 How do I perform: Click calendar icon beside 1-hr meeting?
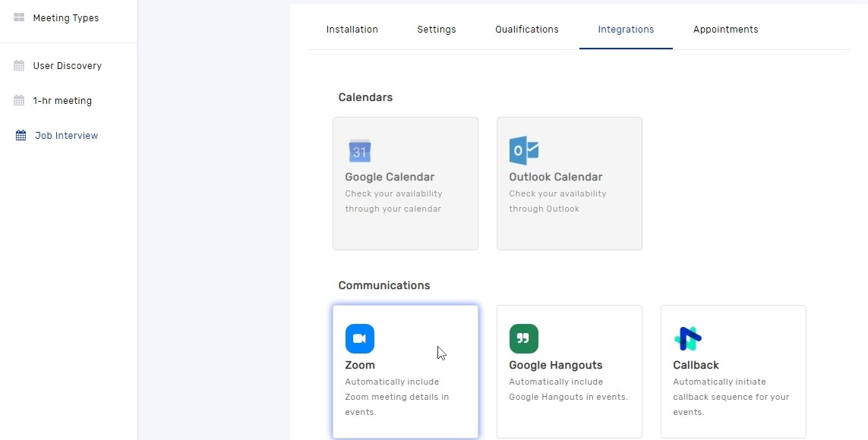19,101
